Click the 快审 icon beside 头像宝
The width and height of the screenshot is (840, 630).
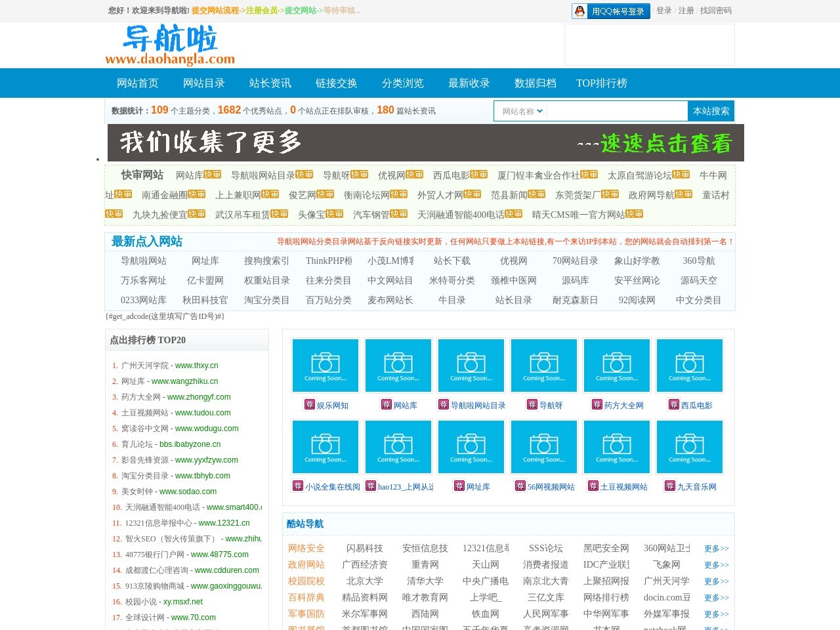tap(334, 213)
